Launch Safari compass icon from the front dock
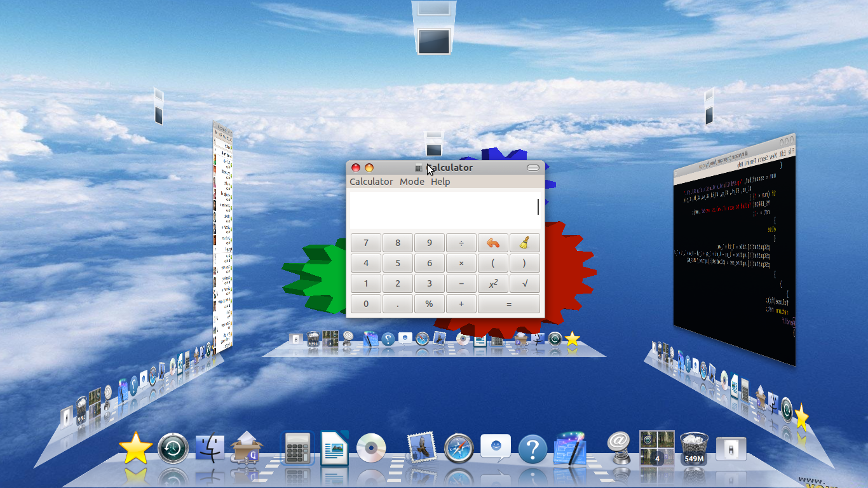868x488 pixels. (x=459, y=449)
